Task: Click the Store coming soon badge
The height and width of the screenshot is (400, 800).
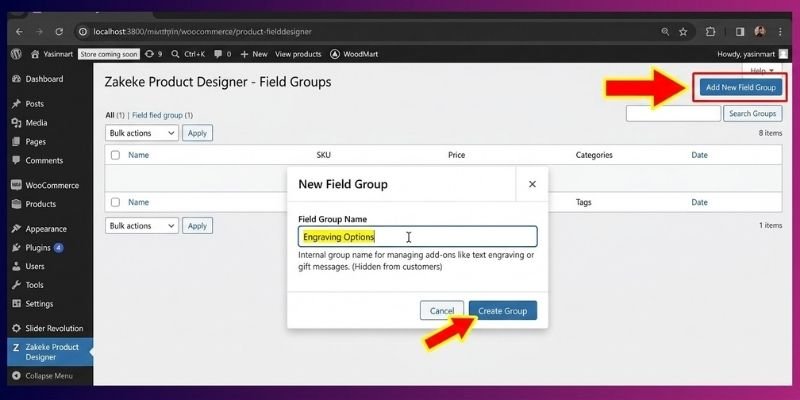Action: click(x=109, y=54)
